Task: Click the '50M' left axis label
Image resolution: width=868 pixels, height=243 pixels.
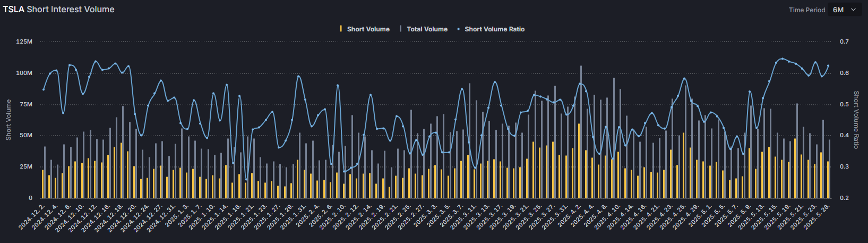Action: point(26,136)
